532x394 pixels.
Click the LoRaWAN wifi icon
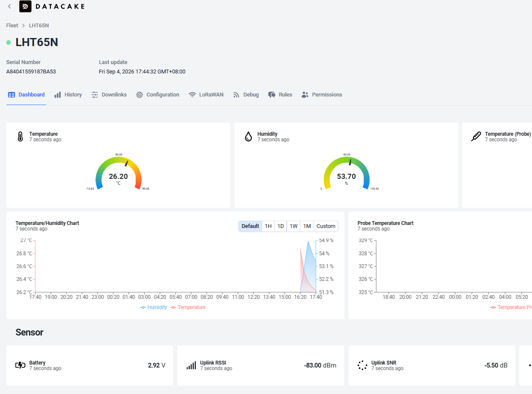192,95
